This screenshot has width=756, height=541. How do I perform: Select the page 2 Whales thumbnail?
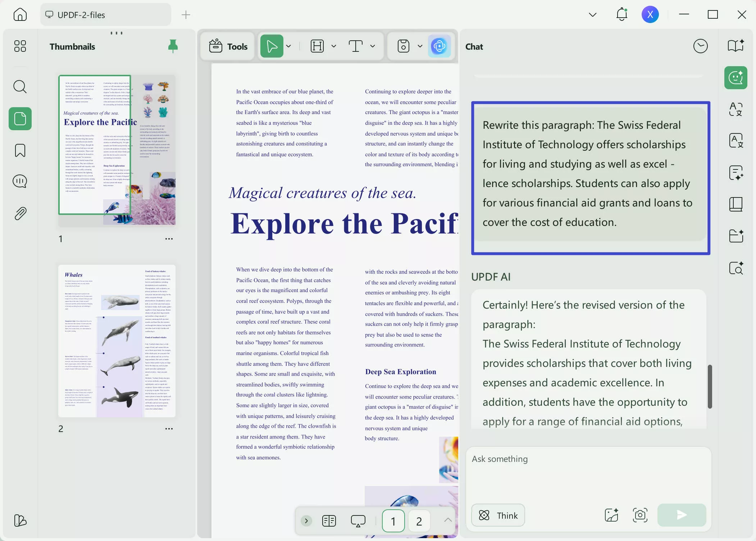coord(117,341)
